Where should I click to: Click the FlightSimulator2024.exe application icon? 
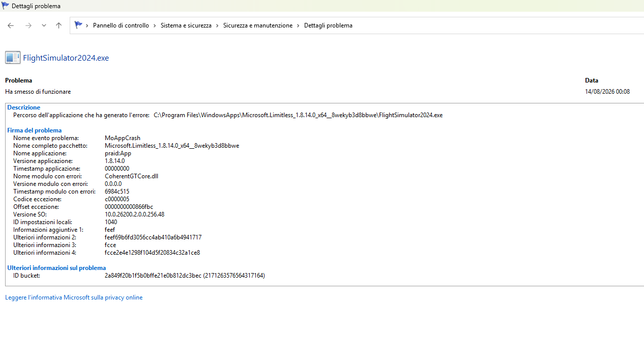[x=13, y=58]
